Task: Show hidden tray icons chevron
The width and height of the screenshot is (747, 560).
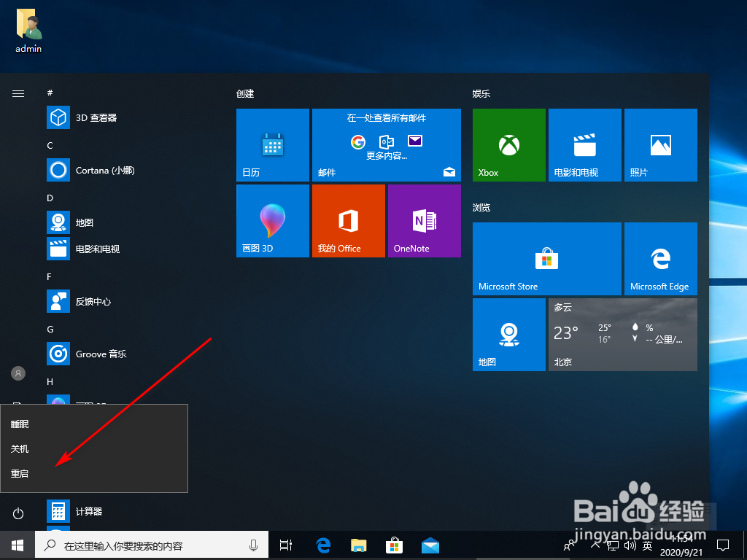Action: 595,545
